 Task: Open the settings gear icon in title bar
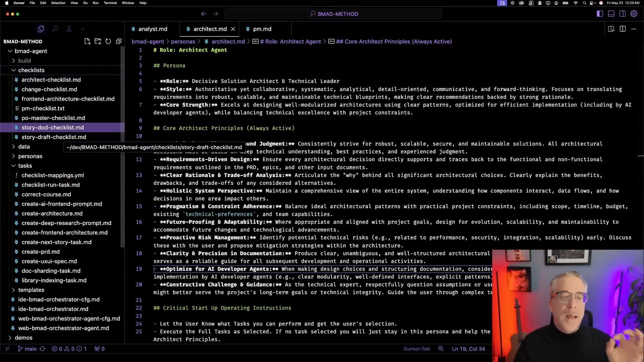(634, 14)
